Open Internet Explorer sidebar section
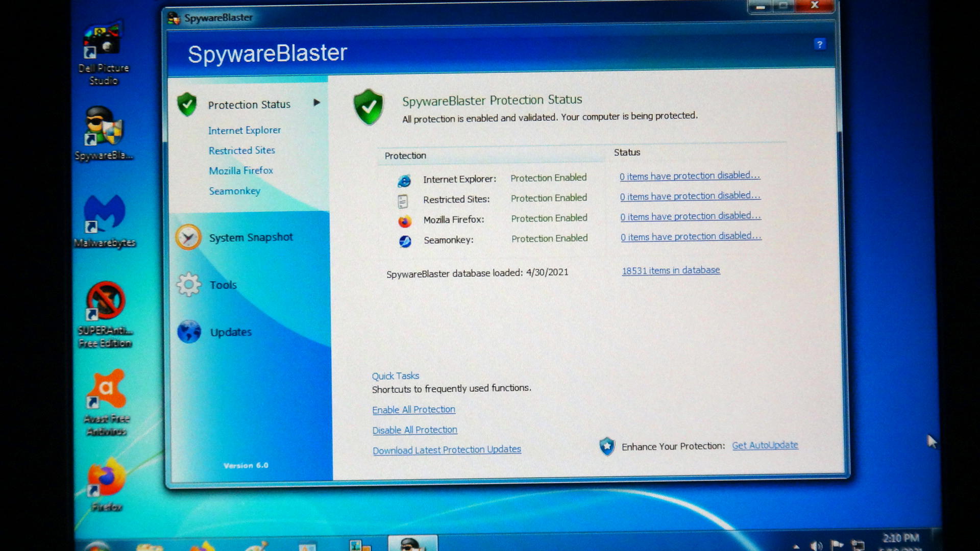 [x=244, y=130]
